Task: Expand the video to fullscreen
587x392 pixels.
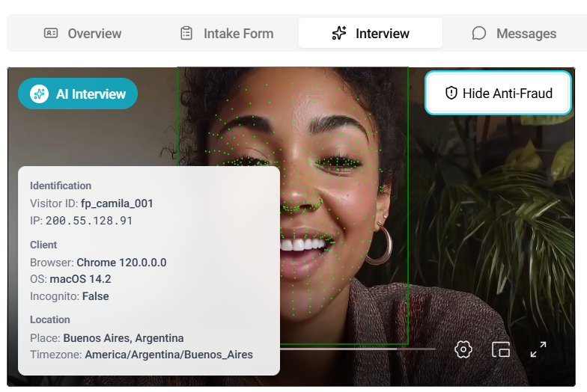Action: click(x=538, y=349)
